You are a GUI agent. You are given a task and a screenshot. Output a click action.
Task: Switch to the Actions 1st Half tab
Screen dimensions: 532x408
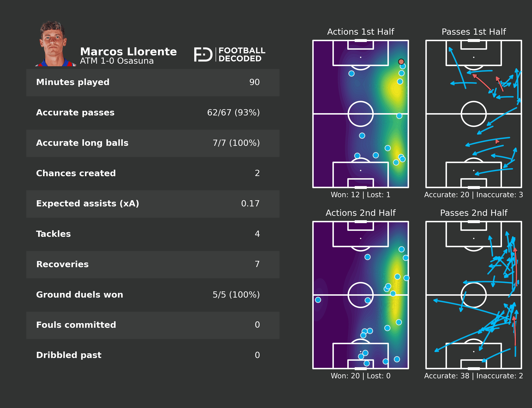point(361,32)
